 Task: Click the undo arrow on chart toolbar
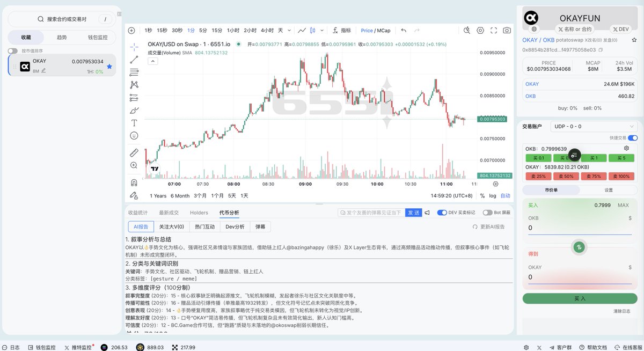(404, 31)
